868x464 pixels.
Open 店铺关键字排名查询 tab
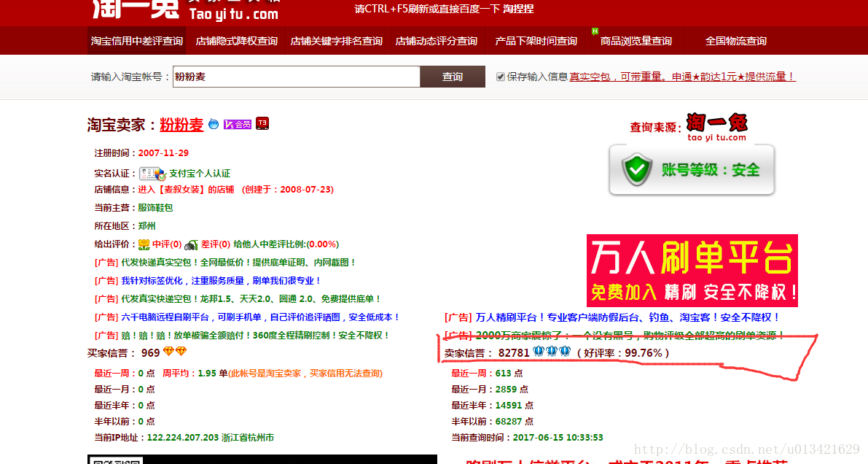(x=336, y=41)
